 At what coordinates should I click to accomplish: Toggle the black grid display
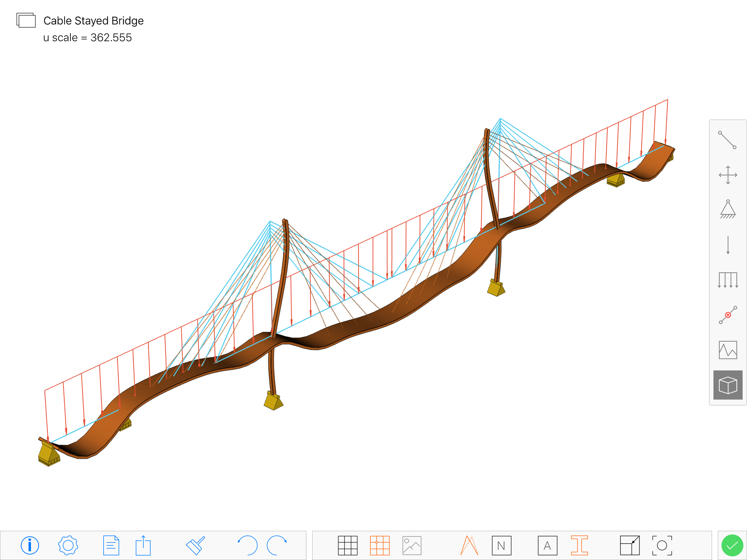pos(347,545)
